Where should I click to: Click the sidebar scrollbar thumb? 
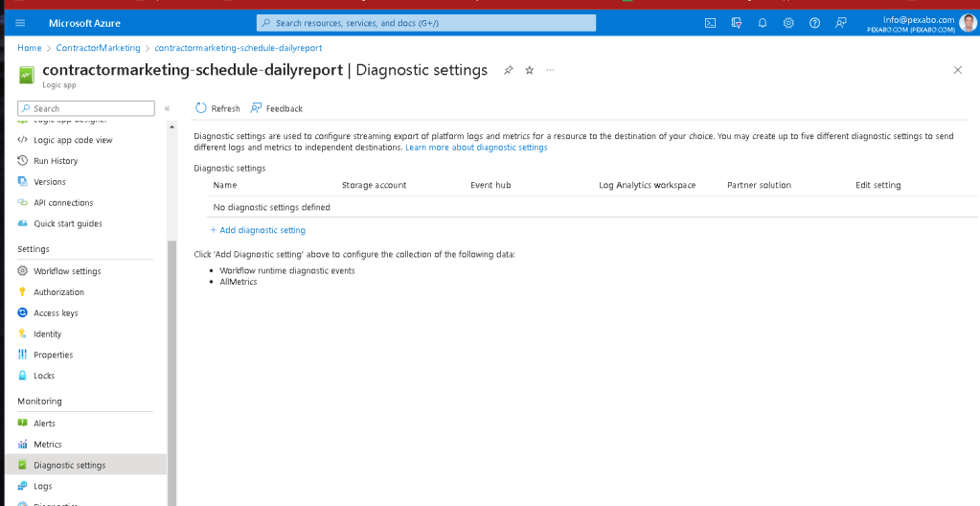[x=171, y=373]
